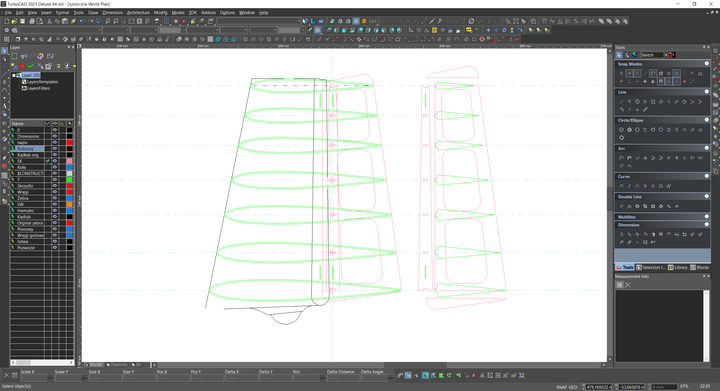Click the Save icon in toolbar
Viewport: 720px width, 391px height.
point(22,21)
